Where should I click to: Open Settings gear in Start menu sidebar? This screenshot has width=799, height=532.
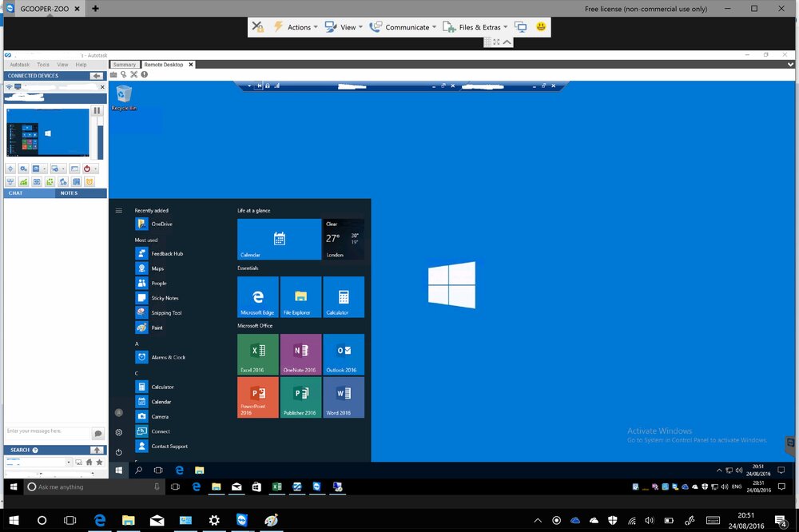(x=119, y=432)
